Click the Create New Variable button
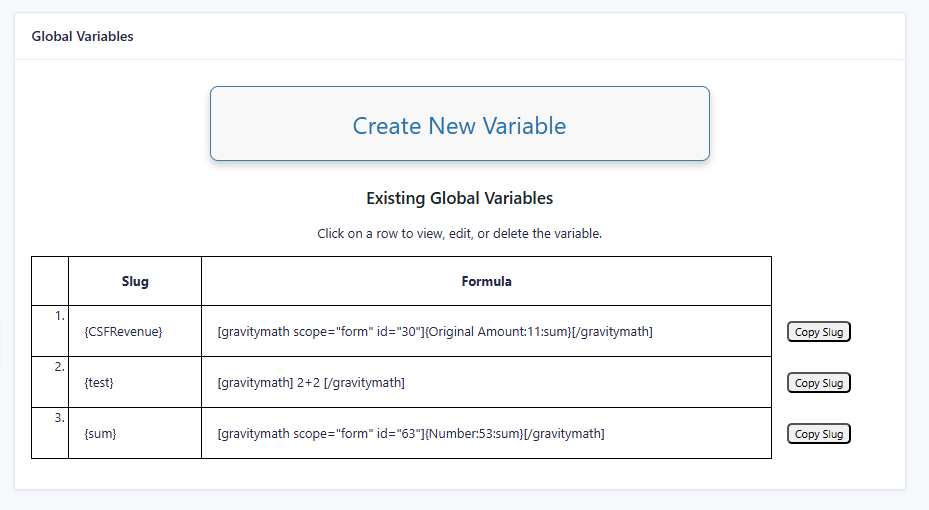The image size is (929, 510). click(x=459, y=124)
